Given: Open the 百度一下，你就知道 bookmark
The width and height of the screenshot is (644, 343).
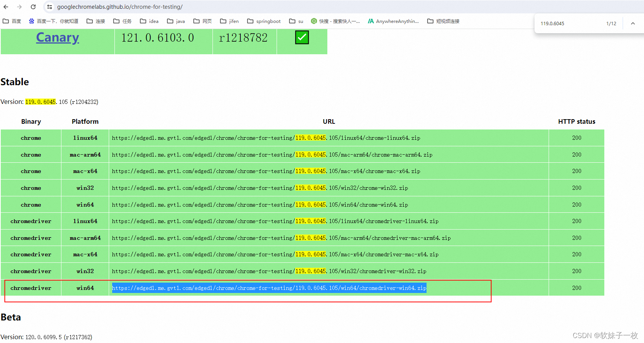Looking at the screenshot, I should pyautogui.click(x=53, y=21).
